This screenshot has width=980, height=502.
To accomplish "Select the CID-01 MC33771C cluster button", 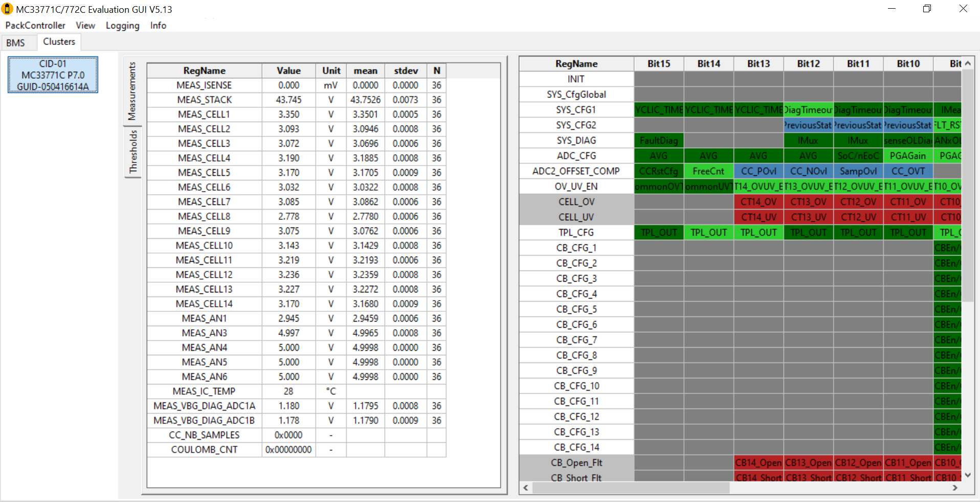I will tap(53, 75).
